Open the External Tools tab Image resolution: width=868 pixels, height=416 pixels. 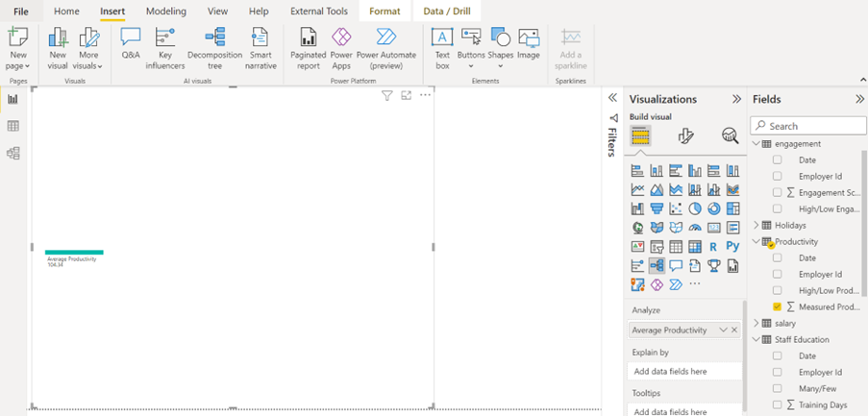pyautogui.click(x=319, y=12)
